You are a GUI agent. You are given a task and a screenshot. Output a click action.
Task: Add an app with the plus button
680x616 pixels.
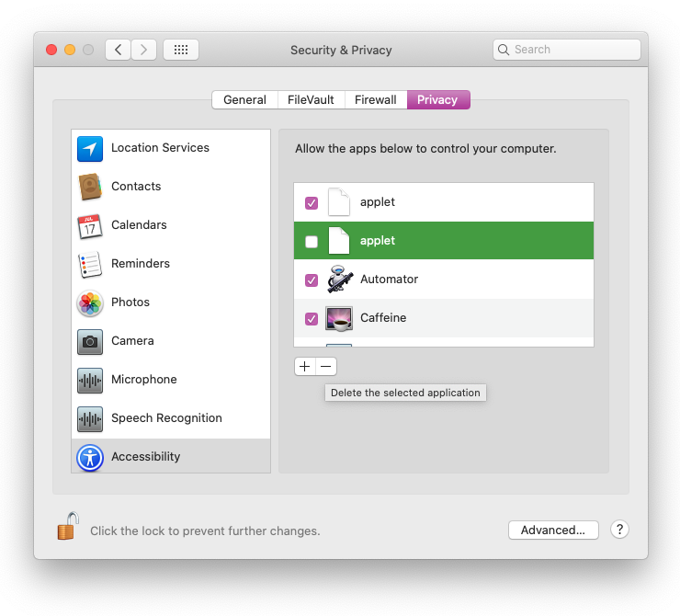coord(305,366)
